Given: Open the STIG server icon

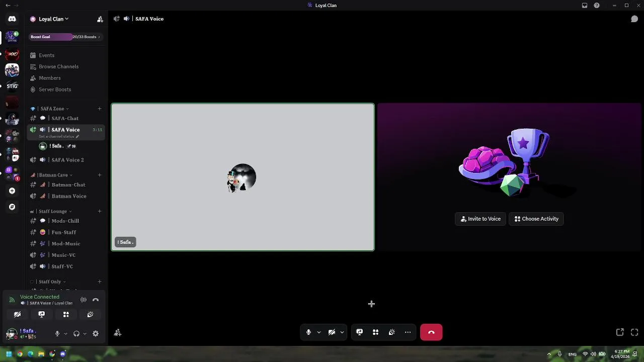Looking at the screenshot, I should click(12, 86).
